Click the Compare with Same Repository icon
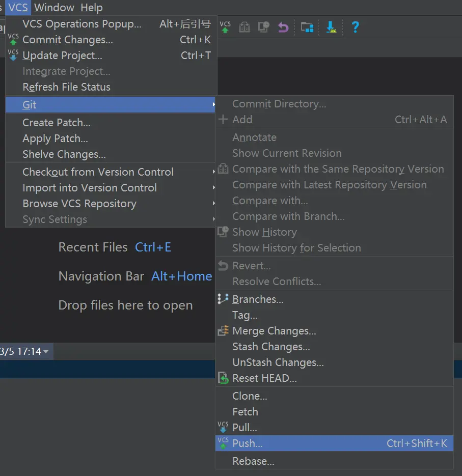The height and width of the screenshot is (476, 462). (223, 169)
